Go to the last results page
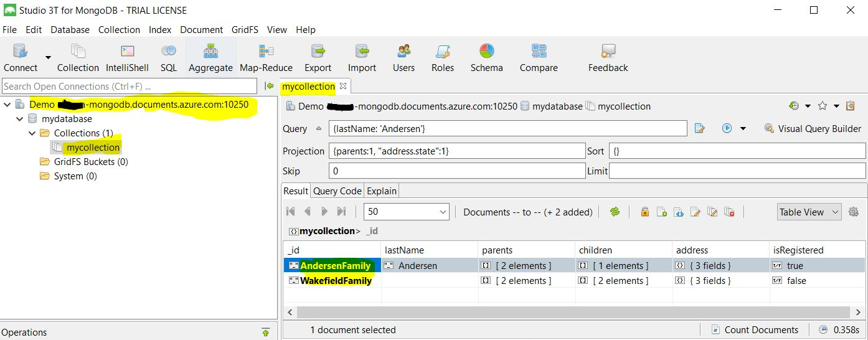868x340 pixels. coord(341,212)
